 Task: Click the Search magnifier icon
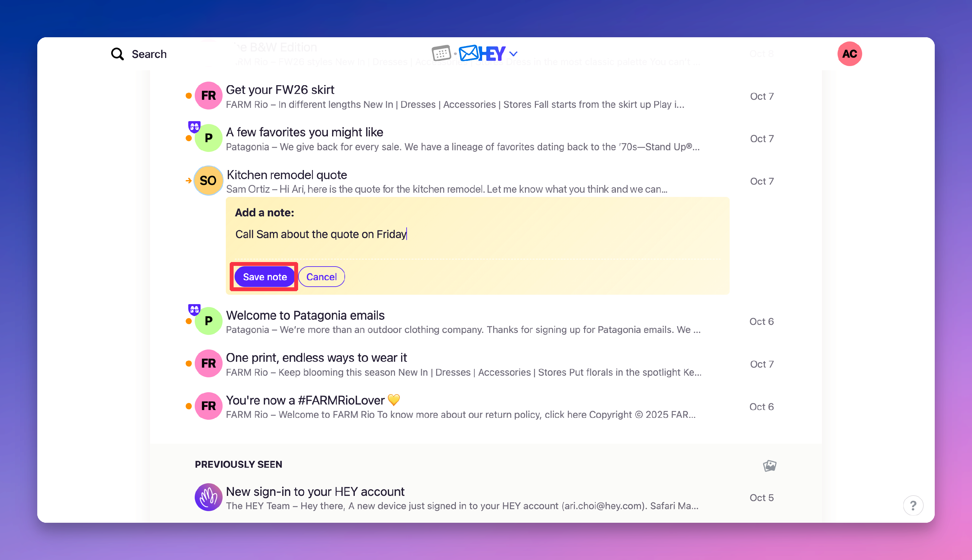click(117, 54)
